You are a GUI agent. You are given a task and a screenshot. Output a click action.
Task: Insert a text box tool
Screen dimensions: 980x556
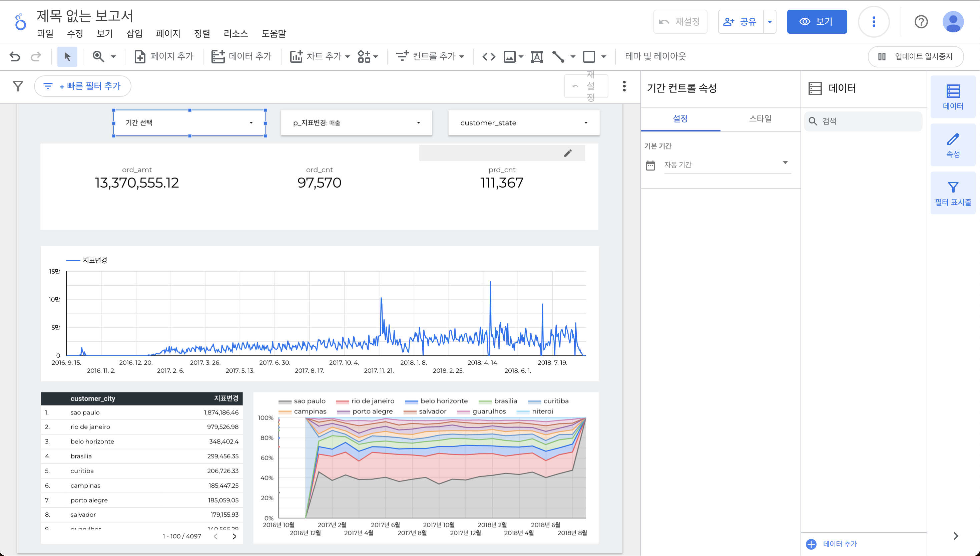tap(537, 56)
